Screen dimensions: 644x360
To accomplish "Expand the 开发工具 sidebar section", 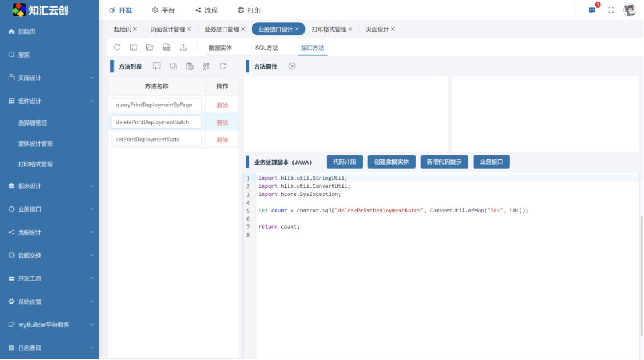I will pos(49,279).
